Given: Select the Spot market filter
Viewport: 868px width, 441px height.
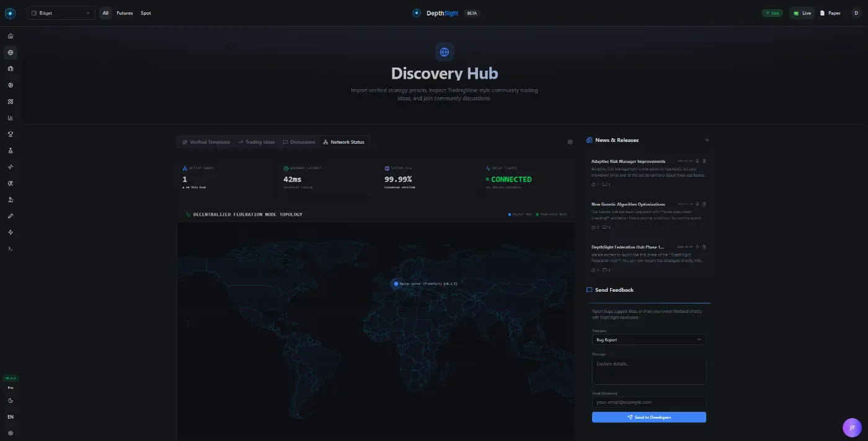Looking at the screenshot, I should [146, 13].
